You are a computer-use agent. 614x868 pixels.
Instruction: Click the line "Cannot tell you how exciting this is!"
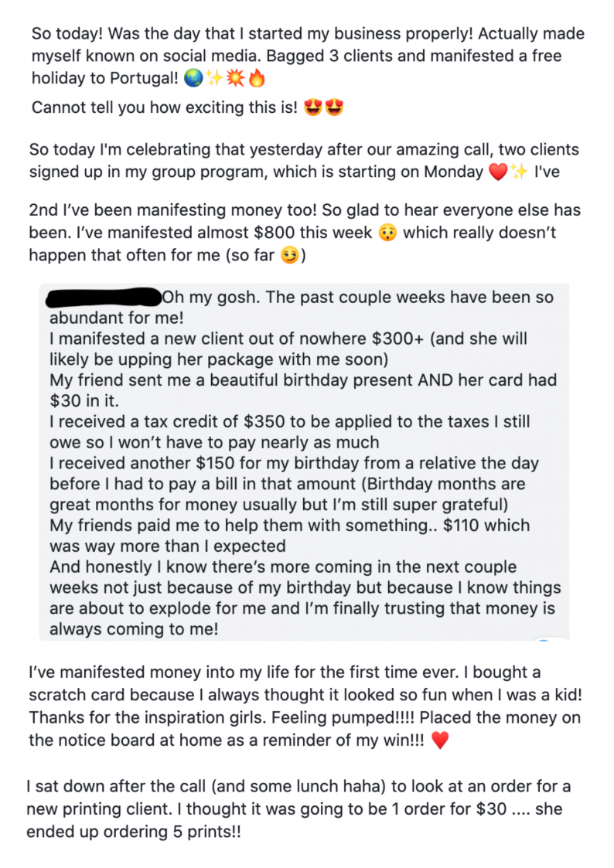[x=164, y=108]
